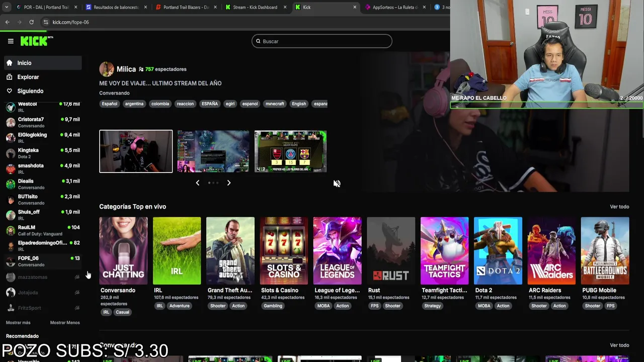Screen dimensions: 644x362
Task: Open smashdota channel in sidebar
Action: pos(43,168)
